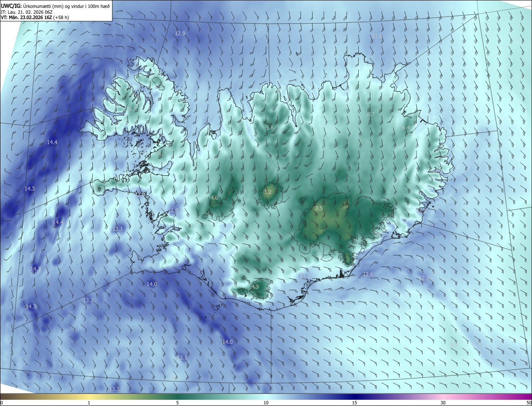
Task: Click the 9.1 value label
Action: (454, 344)
